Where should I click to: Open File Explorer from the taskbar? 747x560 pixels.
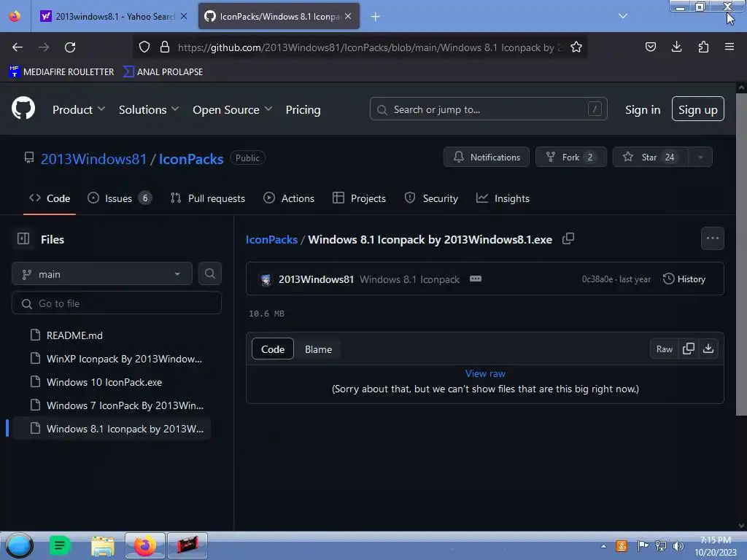(102, 545)
